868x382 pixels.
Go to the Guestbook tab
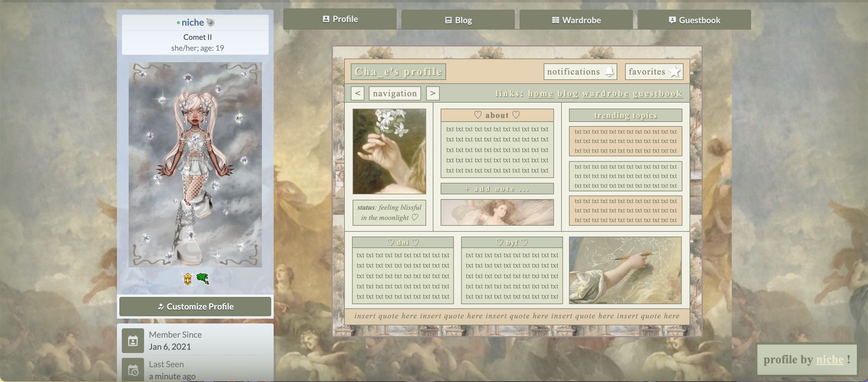click(694, 20)
